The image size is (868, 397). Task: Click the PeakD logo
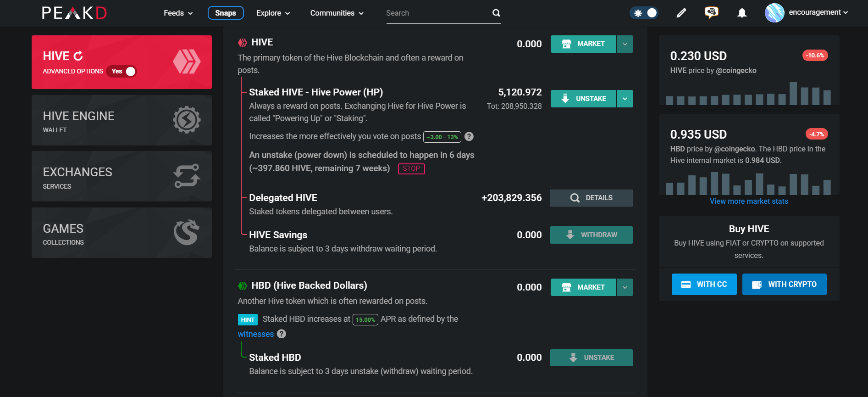[x=74, y=13]
